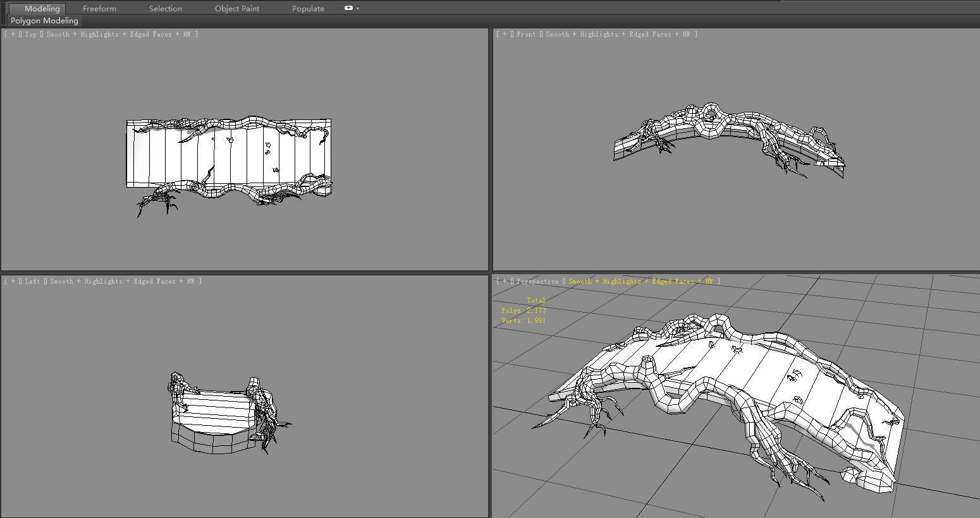Open the Populate ribbon tab

pyautogui.click(x=308, y=9)
